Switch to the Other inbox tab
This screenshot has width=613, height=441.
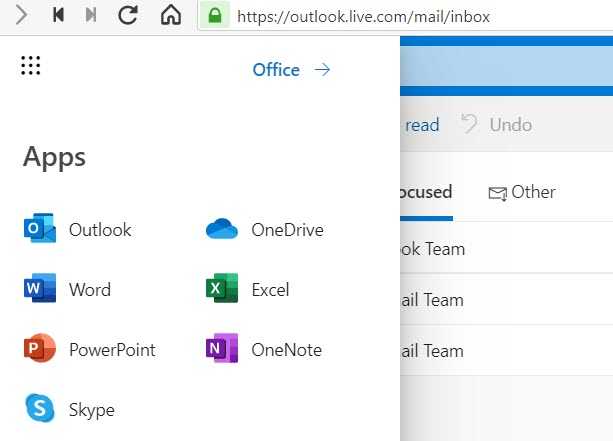522,192
